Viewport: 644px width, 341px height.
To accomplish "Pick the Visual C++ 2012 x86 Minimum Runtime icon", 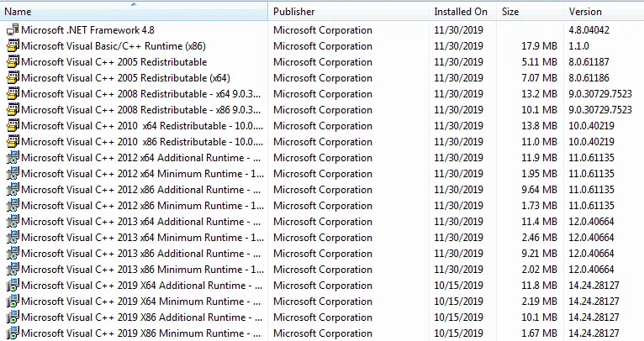I will (x=13, y=206).
